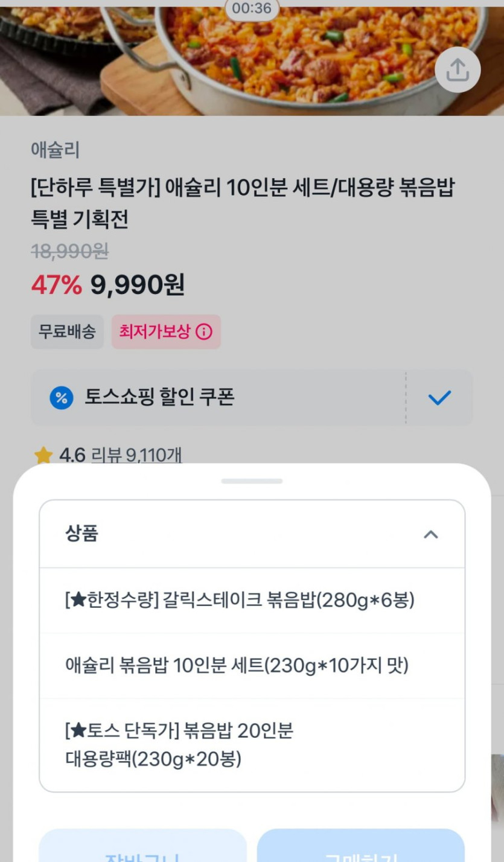Select the 토스쇼핑 할인 쿠폰 row
This screenshot has height=862, width=504.
pyautogui.click(x=217, y=398)
